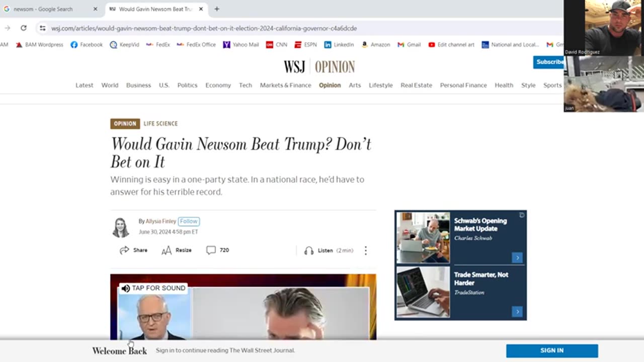
Task: Open the CNN bookmark
Action: click(277, 45)
